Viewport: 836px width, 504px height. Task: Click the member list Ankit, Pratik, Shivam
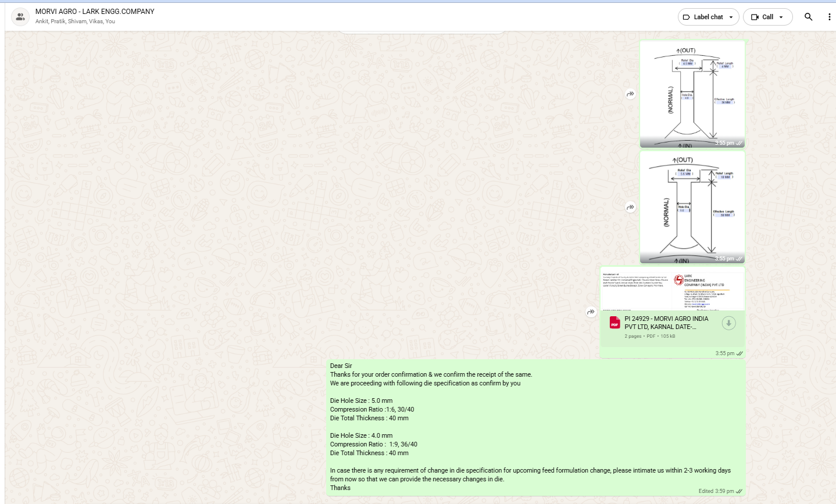click(75, 22)
